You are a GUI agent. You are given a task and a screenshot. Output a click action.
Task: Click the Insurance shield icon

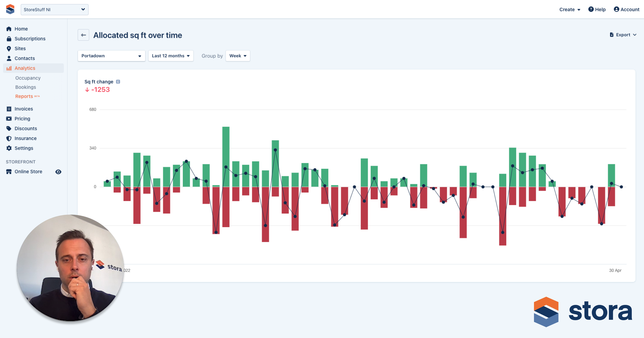tap(9, 138)
